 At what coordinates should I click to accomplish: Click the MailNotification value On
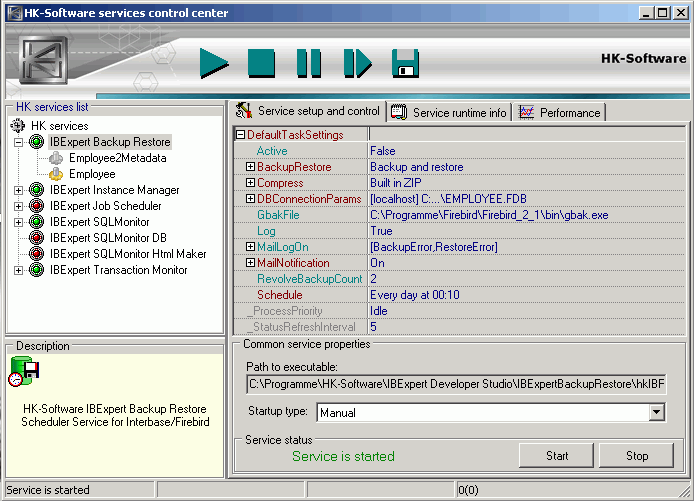coord(377,263)
